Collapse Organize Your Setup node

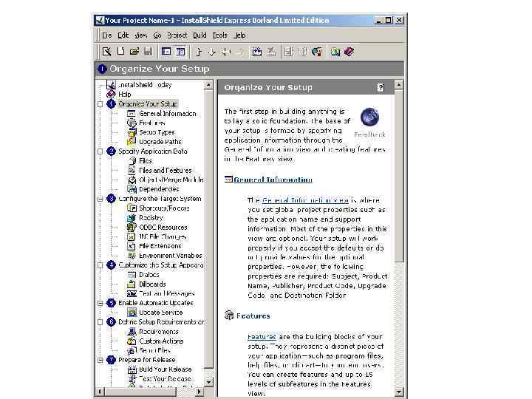[100, 104]
